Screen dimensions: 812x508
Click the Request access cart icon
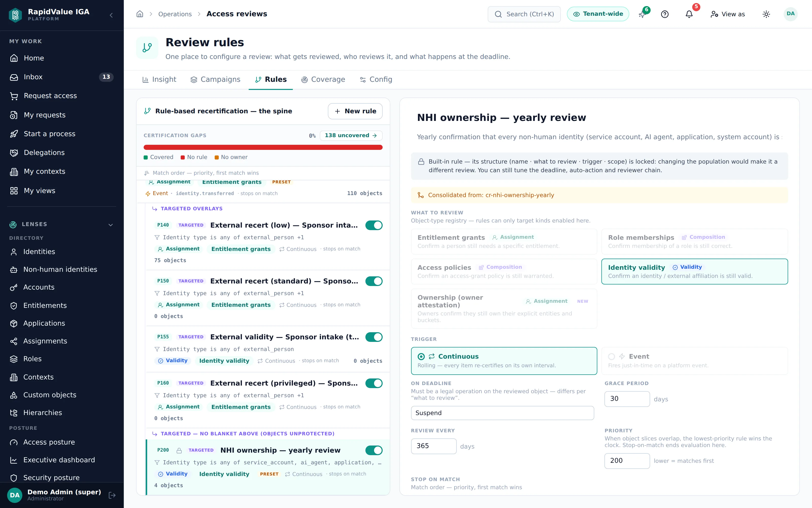tap(14, 96)
